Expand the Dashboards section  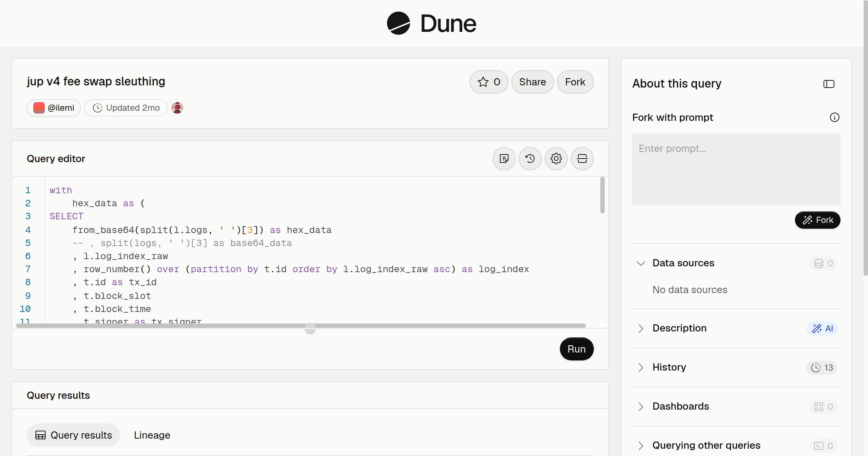[641, 406]
